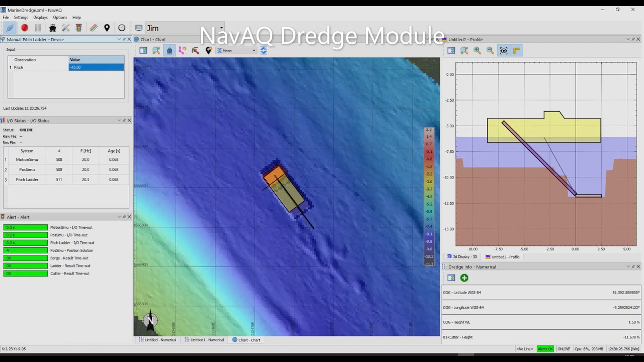
Task: Toggle the yellow corner icon in Profile toolbar
Action: point(516,51)
